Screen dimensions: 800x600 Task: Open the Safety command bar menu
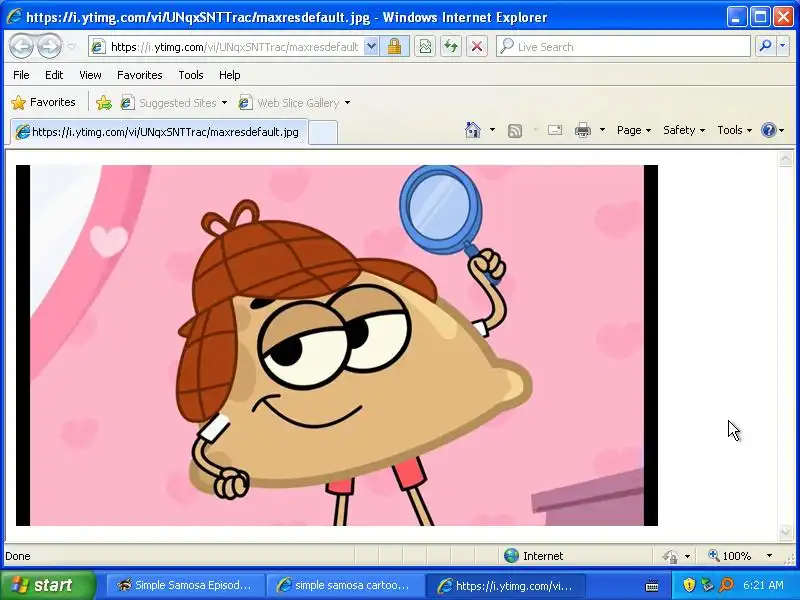point(684,130)
